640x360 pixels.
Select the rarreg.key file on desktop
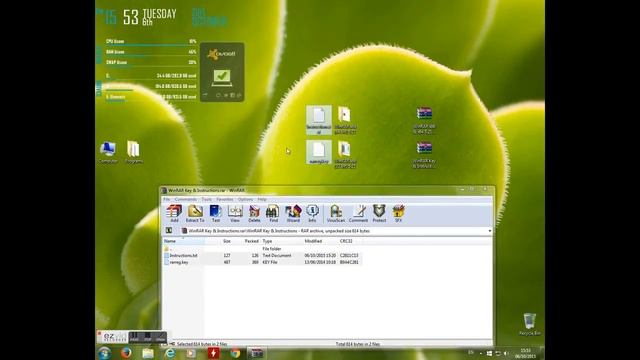pyautogui.click(x=319, y=153)
